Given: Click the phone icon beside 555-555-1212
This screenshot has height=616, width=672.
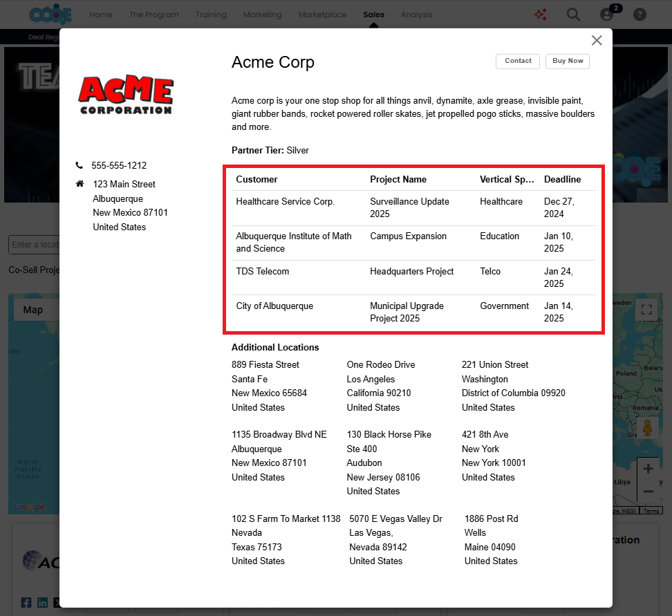Looking at the screenshot, I should (x=80, y=165).
